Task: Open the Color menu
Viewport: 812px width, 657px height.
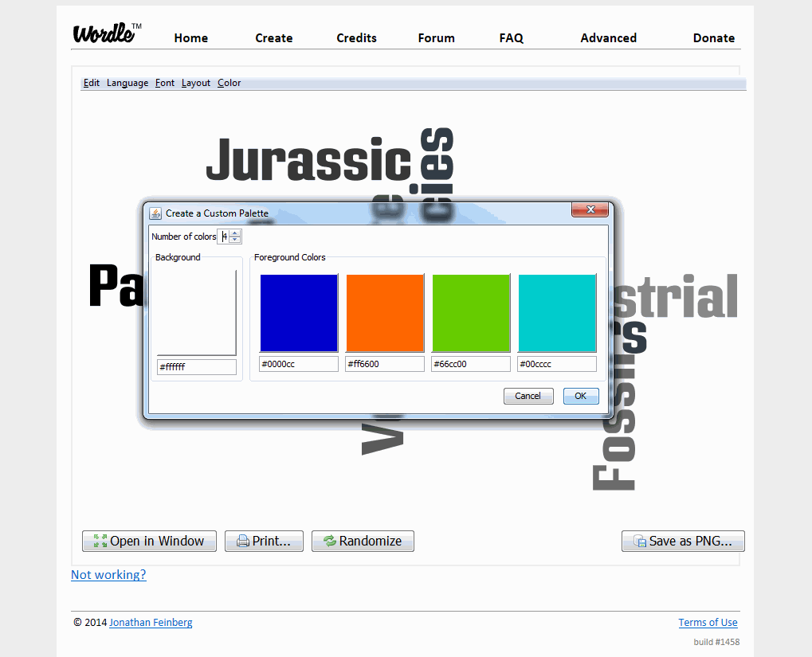Action: tap(229, 83)
